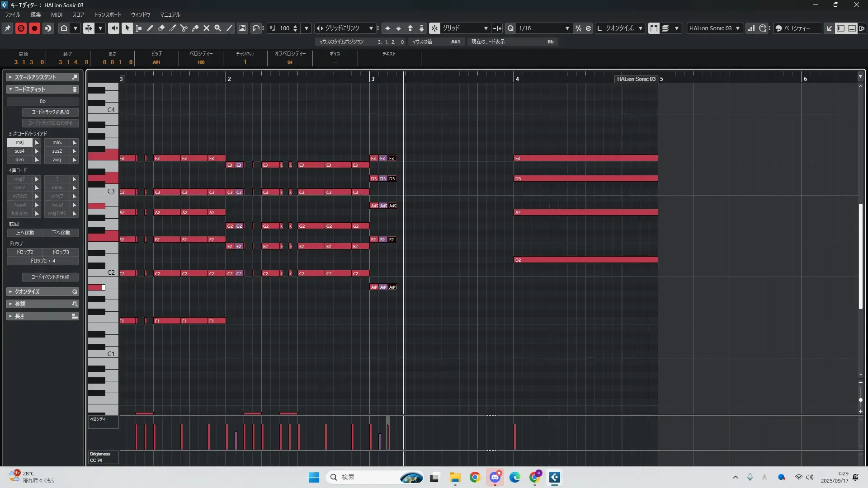Click the vertical zoom slider handle
Viewport: 868px width, 488px height.
pos(861,400)
